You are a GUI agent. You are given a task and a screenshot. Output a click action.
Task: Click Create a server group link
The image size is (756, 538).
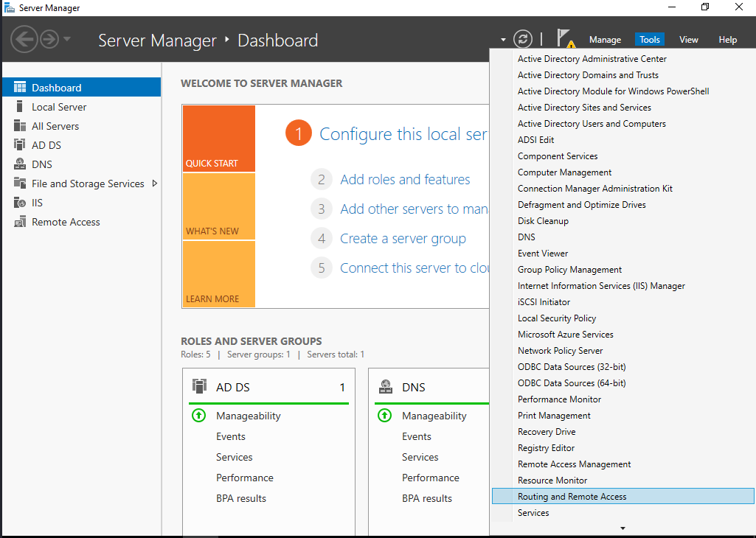point(403,239)
